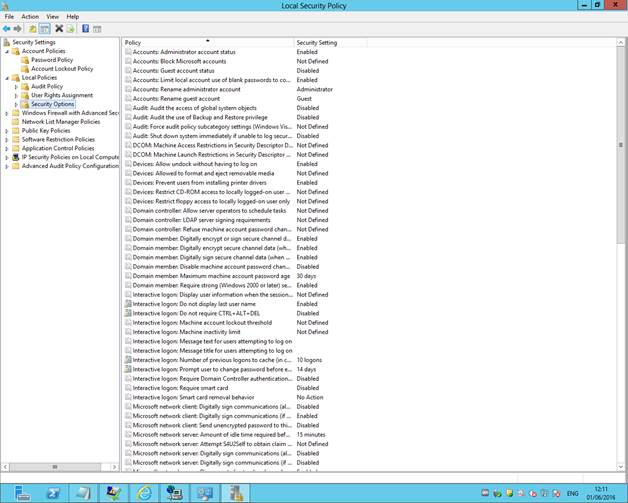Image resolution: width=628 pixels, height=503 pixels.
Task: Select Devices: Prevent users from installing printer drivers
Action: point(199,183)
